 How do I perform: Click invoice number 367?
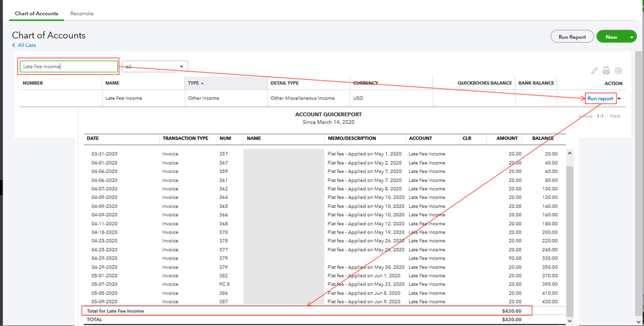224,163
